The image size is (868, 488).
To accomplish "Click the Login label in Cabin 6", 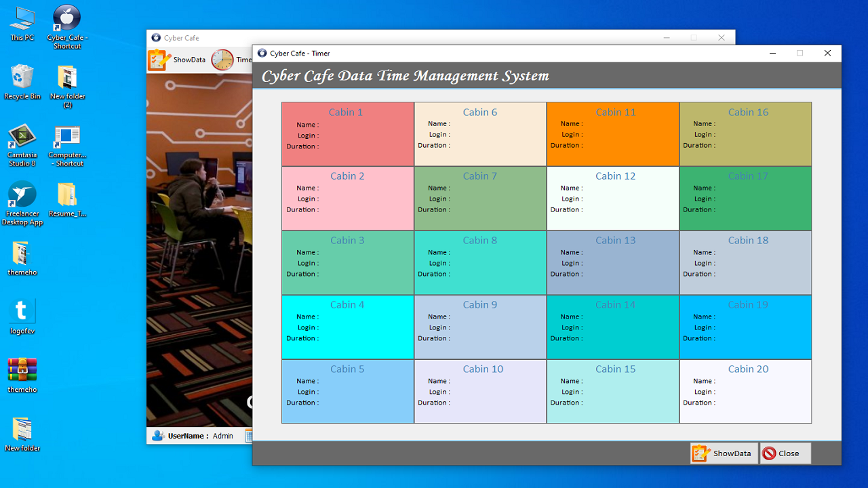I will 439,135.
